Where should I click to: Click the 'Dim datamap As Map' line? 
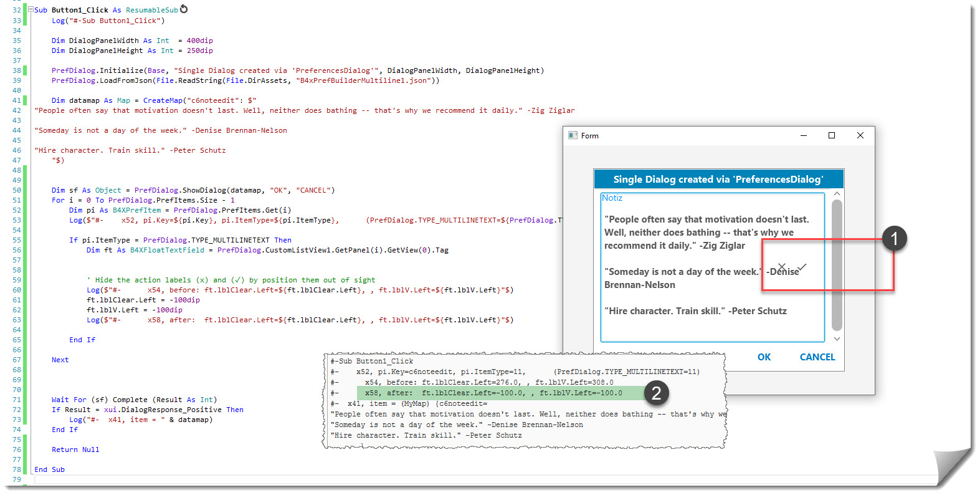pos(154,100)
